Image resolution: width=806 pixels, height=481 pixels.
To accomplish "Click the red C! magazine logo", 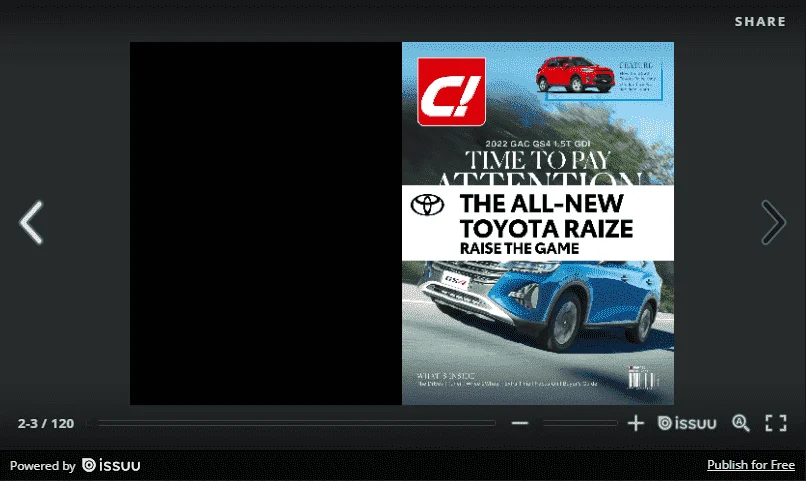I will (x=451, y=91).
